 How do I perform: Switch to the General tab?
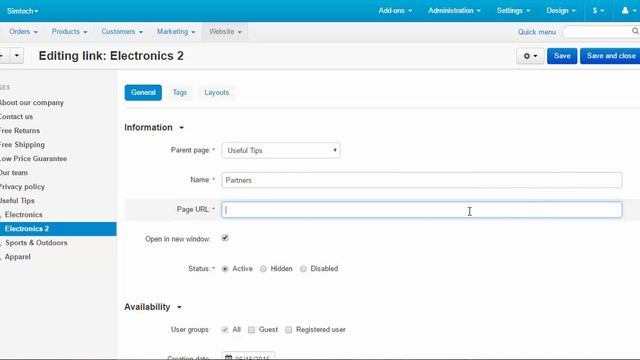[x=143, y=93]
